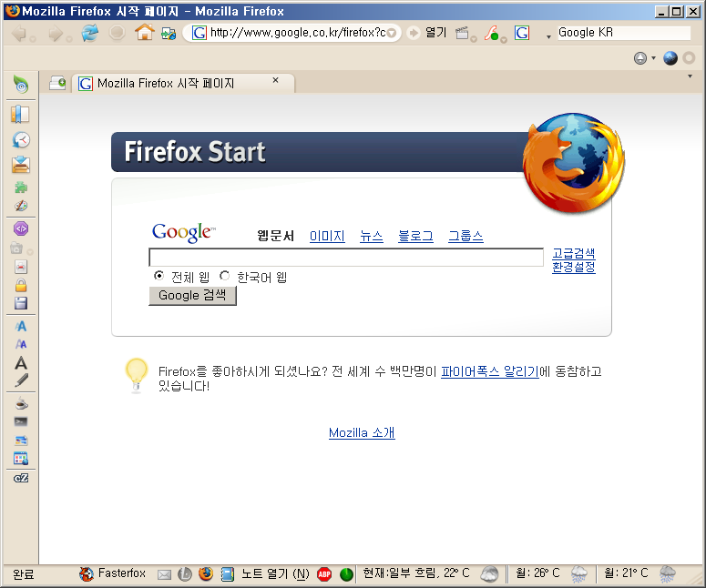Click the globe icon on second toolbar
The height and width of the screenshot is (588, 706).
[x=670, y=58]
